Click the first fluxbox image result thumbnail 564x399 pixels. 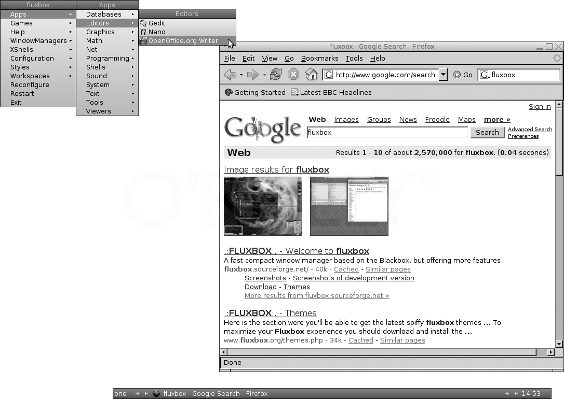coord(263,207)
